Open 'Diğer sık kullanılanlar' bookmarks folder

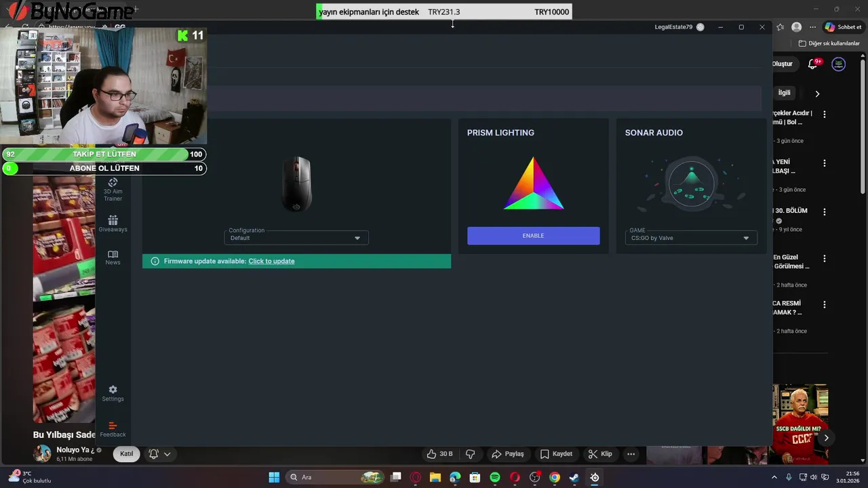(829, 43)
